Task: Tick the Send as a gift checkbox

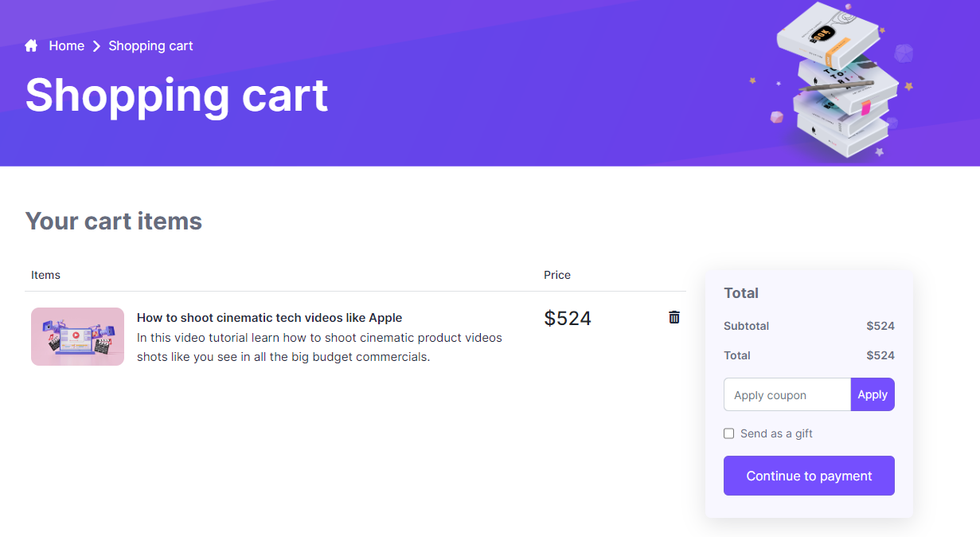Action: pos(728,433)
